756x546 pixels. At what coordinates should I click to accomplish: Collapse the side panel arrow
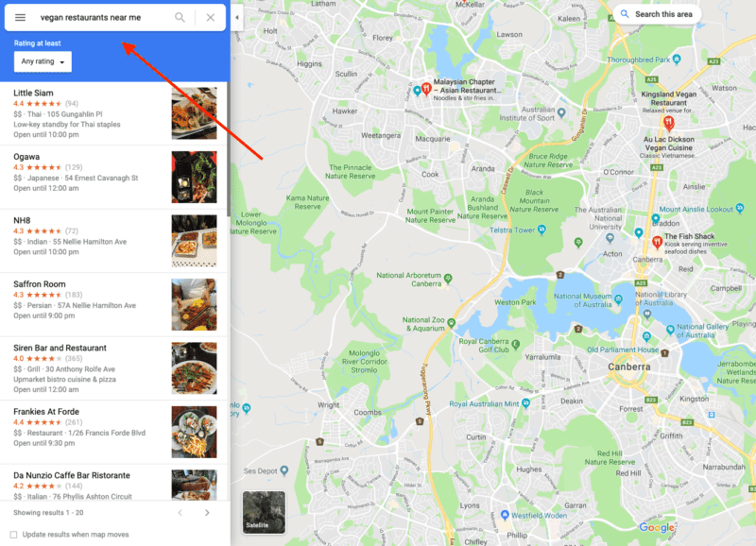click(x=237, y=17)
